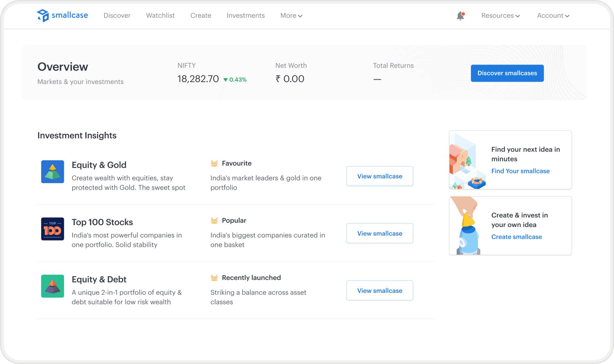This screenshot has height=364, width=614.
Task: Navigate to the Investments menu item
Action: [246, 16]
